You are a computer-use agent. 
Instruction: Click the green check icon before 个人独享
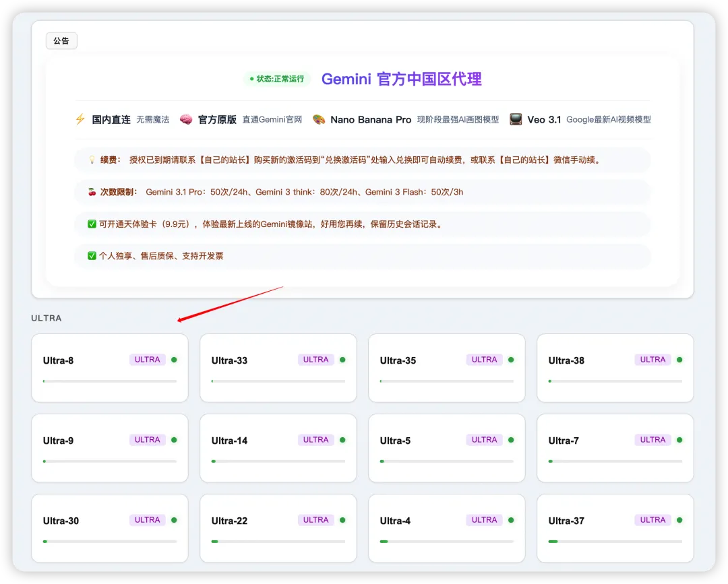(92, 255)
